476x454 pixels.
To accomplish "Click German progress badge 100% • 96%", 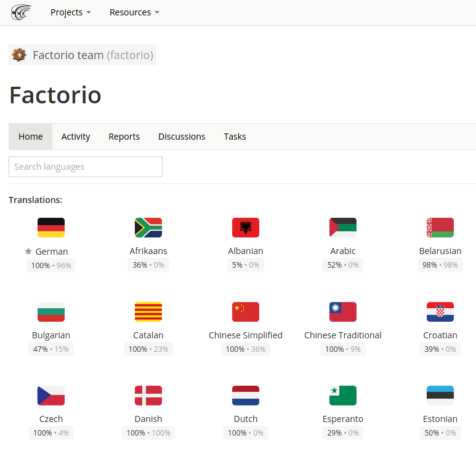I will tap(51, 265).
